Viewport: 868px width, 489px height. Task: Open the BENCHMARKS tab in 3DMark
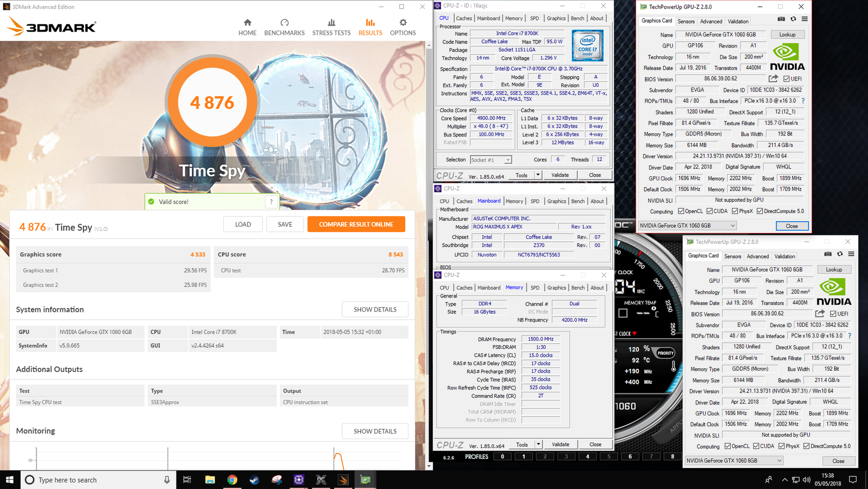pyautogui.click(x=284, y=27)
